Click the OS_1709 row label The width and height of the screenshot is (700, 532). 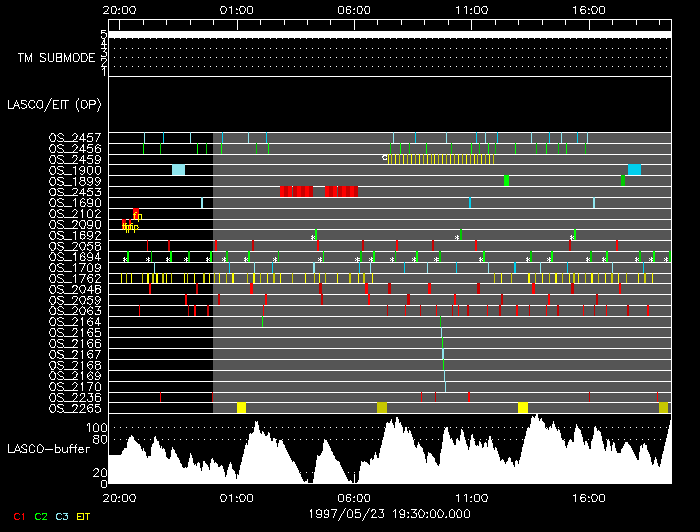point(75,268)
